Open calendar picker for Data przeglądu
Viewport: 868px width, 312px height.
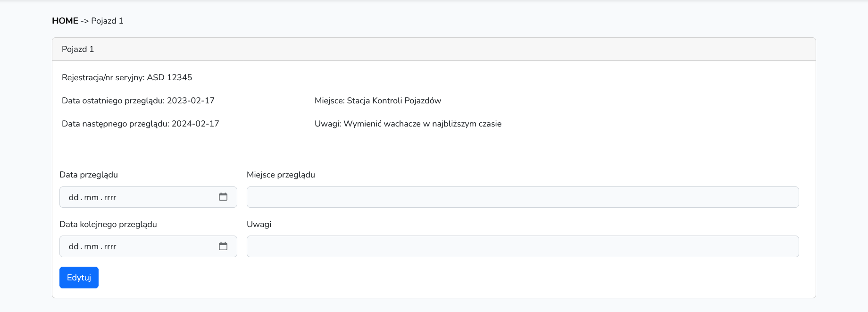pyautogui.click(x=223, y=197)
